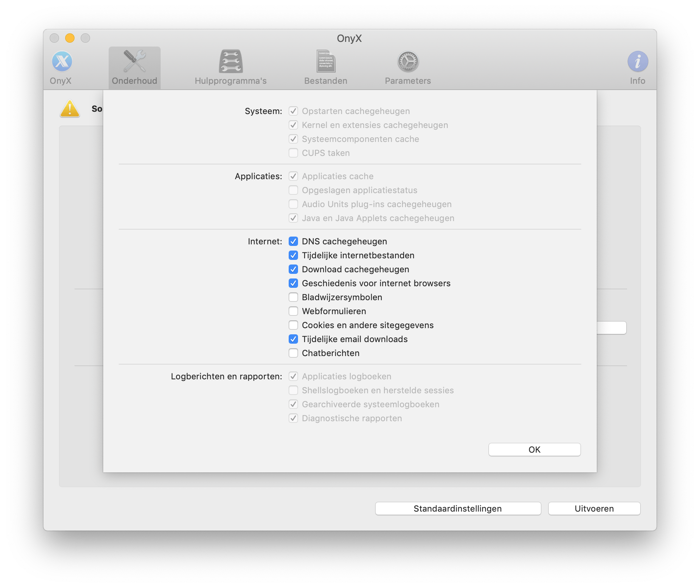
Task: Click the Uitvoeren button
Action: pos(594,508)
